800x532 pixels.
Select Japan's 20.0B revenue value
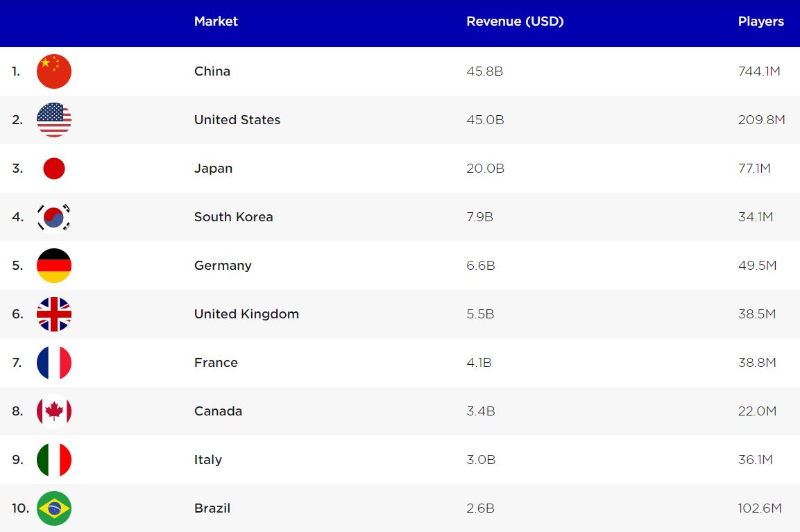point(485,169)
